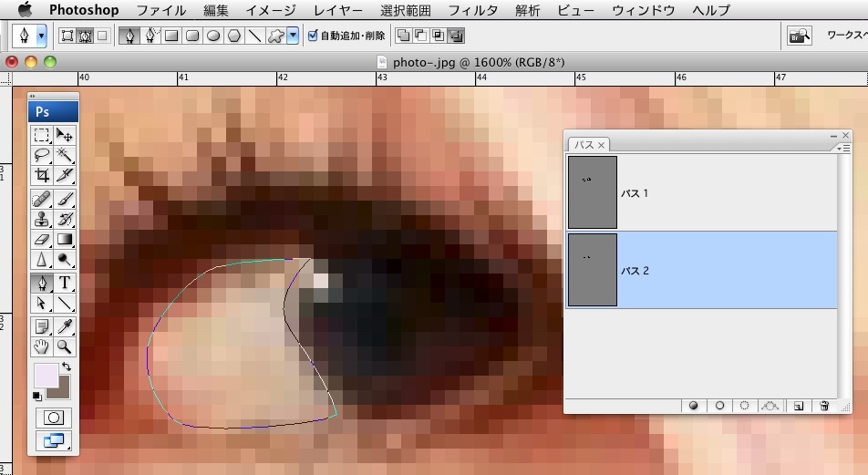Screen dimensions: 868x475
Task: Open the Pen tool preset picker dropdown
Action: click(x=42, y=36)
